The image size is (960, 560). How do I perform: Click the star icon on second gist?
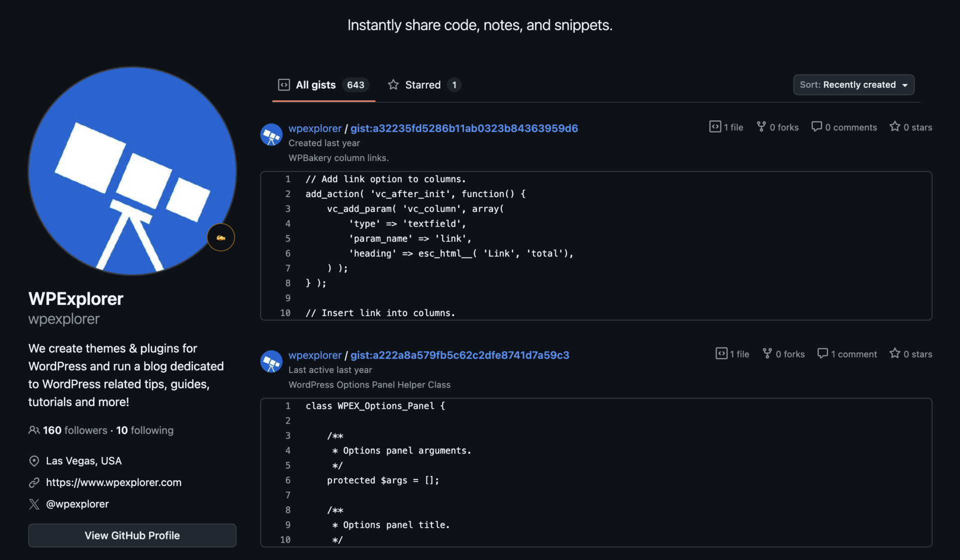894,354
